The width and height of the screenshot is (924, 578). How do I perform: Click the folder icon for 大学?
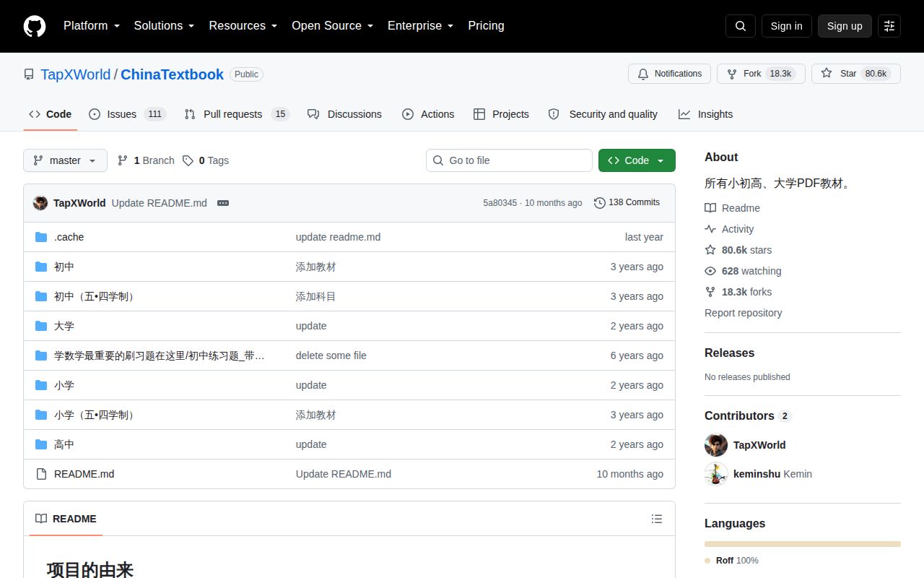tap(41, 326)
